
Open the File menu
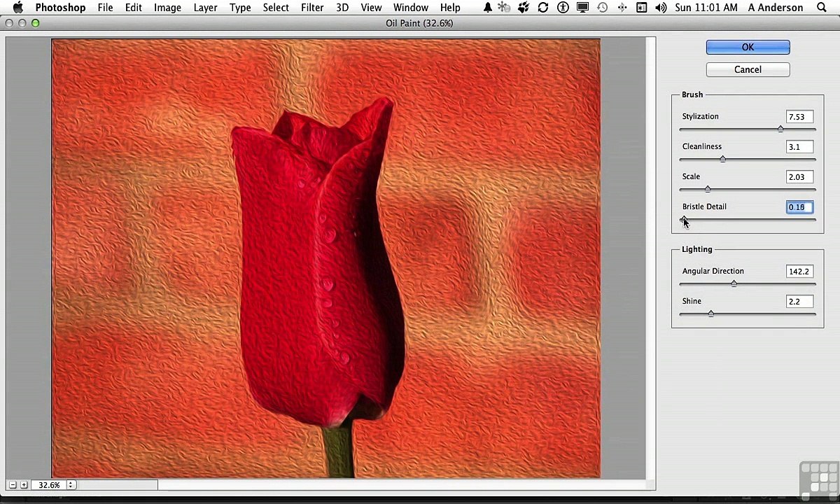point(105,8)
